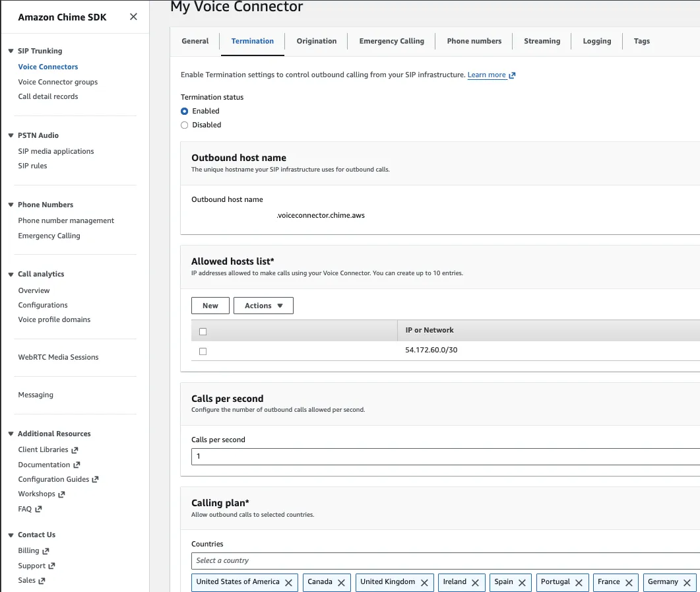Follow the Learn more link
This screenshot has width=700, height=592.
click(x=487, y=75)
